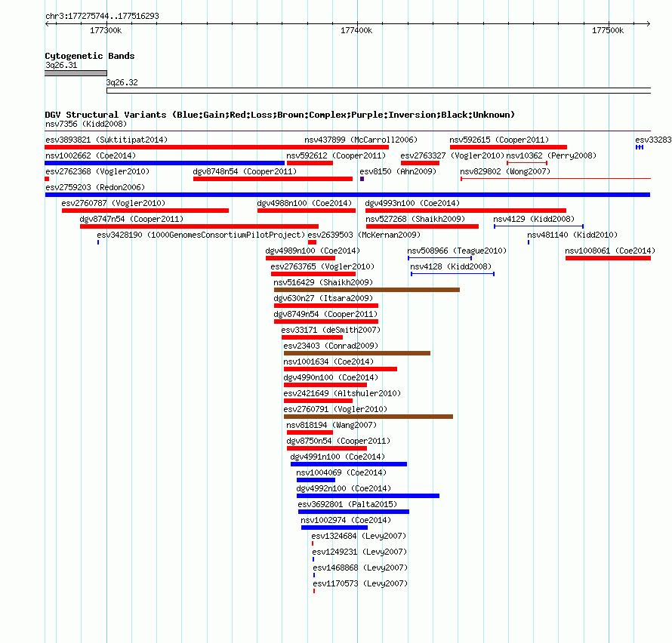Click esv2760787 (Vogler2010) variant label

[x=113, y=203]
